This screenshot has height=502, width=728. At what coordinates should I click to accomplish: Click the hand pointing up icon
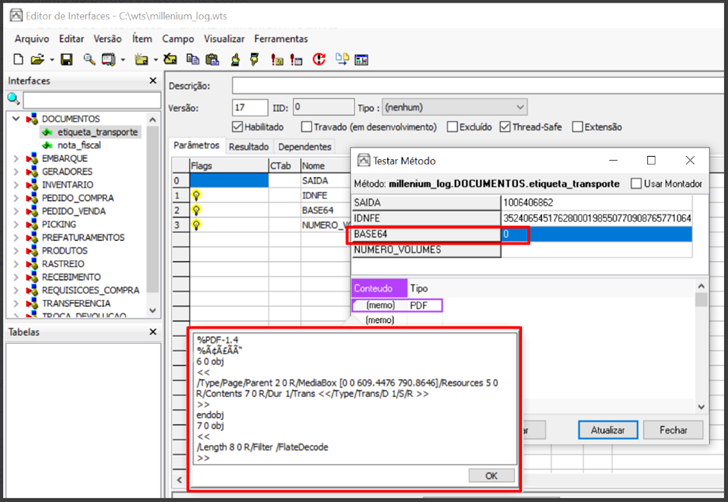pyautogui.click(x=235, y=59)
